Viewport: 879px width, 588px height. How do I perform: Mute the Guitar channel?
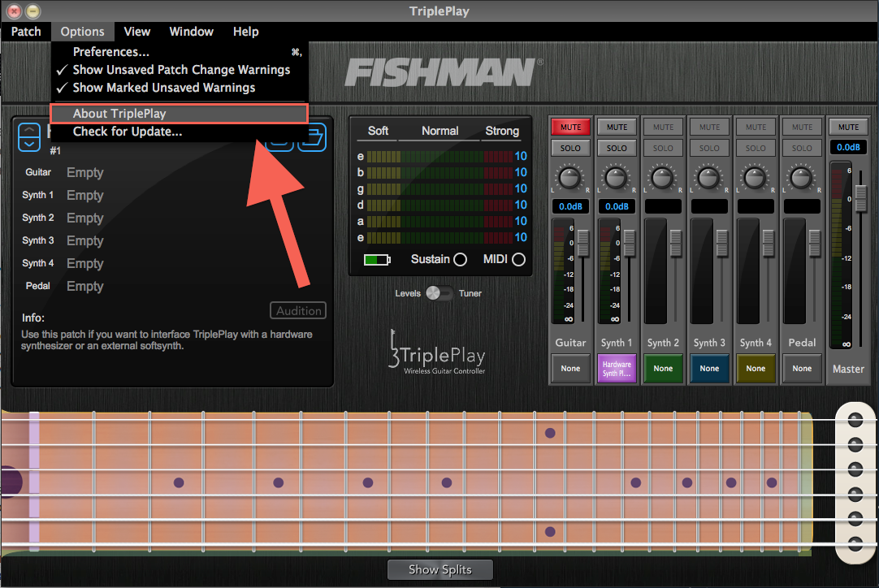click(570, 127)
